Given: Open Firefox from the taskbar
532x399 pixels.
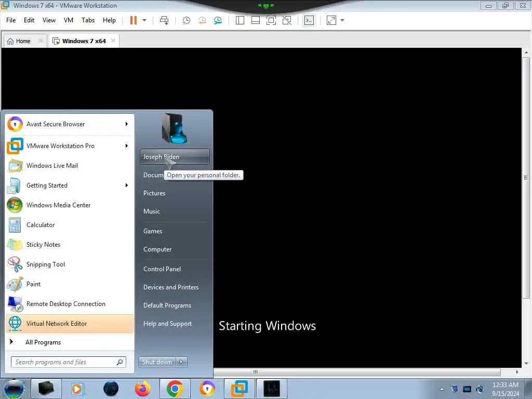Looking at the screenshot, I should pyautogui.click(x=142, y=389).
